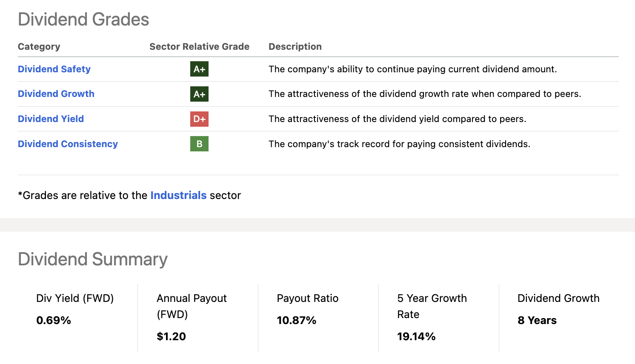Click the 19.14% 5 Year Growth Rate value
Viewport: 635px width, 364px height.
pos(416,336)
